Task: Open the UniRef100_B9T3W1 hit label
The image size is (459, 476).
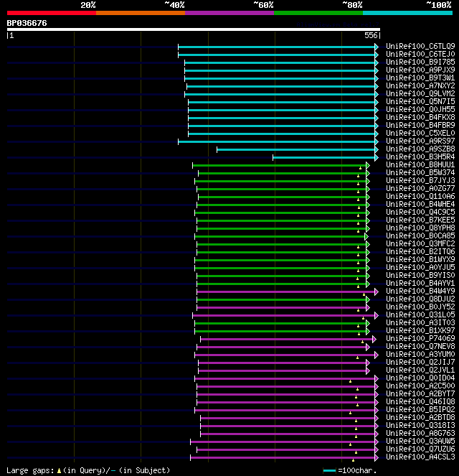Action: [420, 78]
